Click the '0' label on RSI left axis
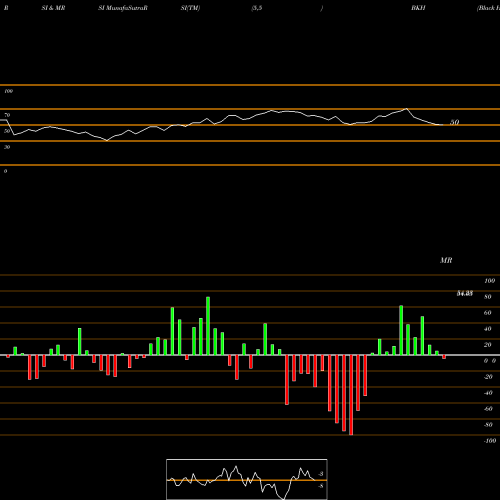 [x=5, y=171]
